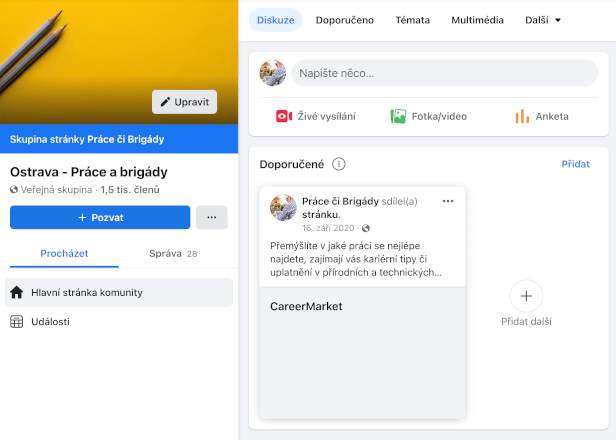Viewport: 616px width, 440px height.
Task: Click the post date 16. září 2020
Action: pos(328,228)
